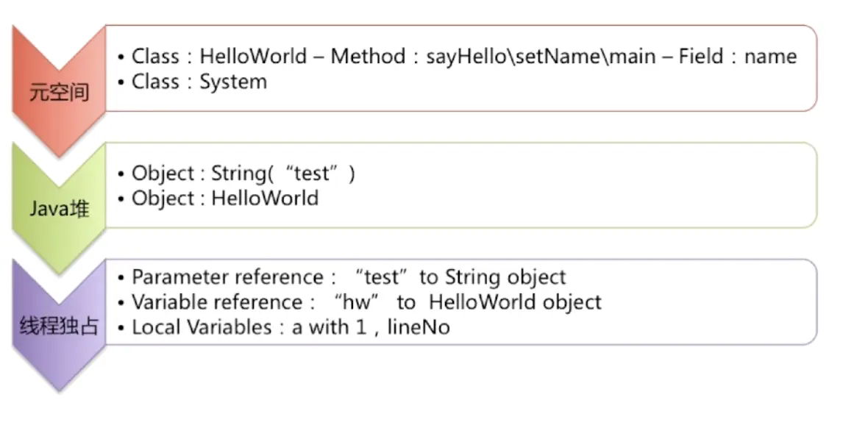
Task: Click bullet before 'Class : HelloWorld' line
Action: (121, 57)
